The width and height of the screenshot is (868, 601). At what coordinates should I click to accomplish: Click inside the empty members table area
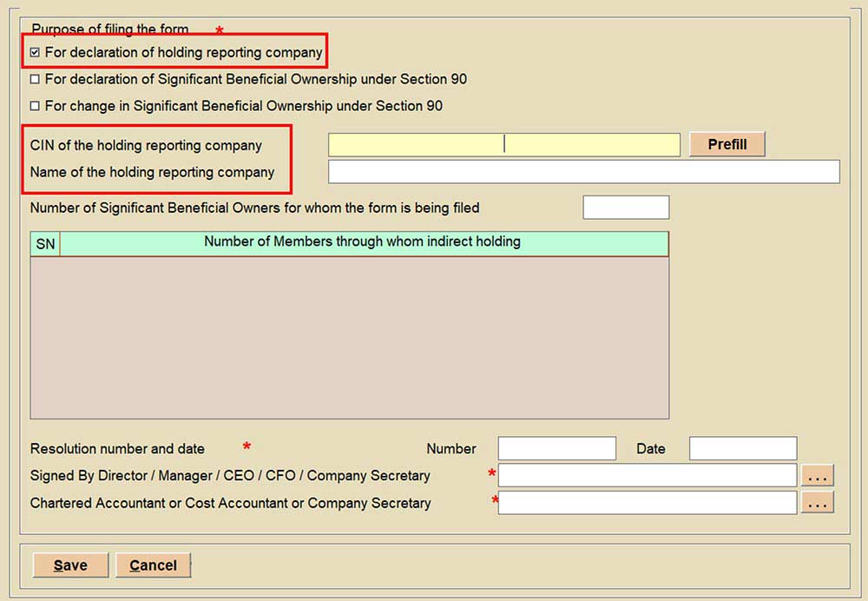click(349, 337)
